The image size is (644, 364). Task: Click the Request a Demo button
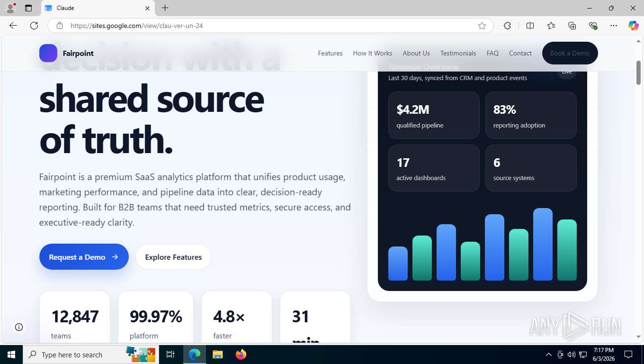coord(84,257)
